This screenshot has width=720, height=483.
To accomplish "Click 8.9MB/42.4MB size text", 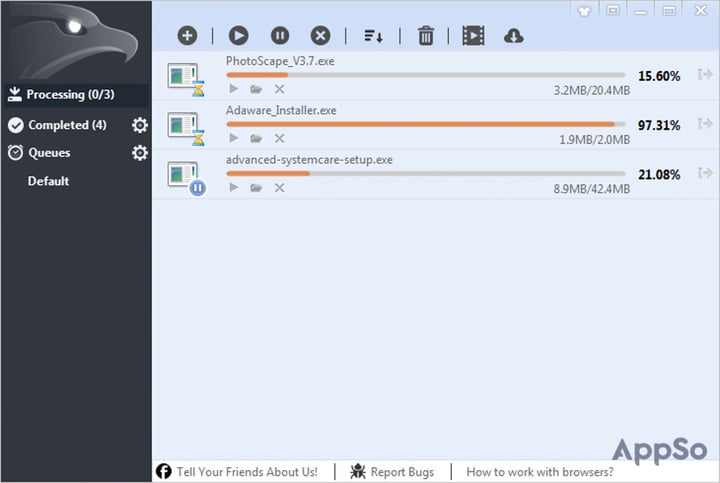I will pos(591,189).
